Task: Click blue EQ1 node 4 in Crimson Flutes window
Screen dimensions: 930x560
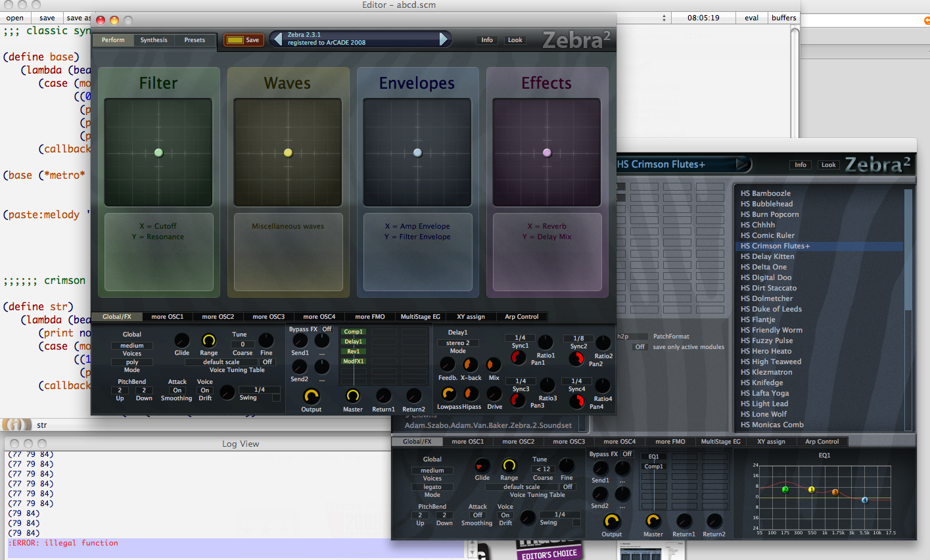Action: (x=864, y=500)
